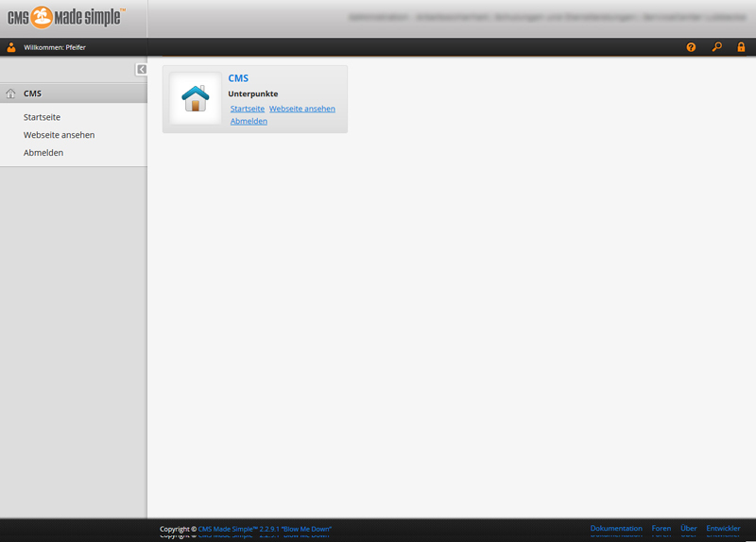Click the orange padlock logout icon
Image resolution: width=756 pixels, height=542 pixels.
click(742, 47)
